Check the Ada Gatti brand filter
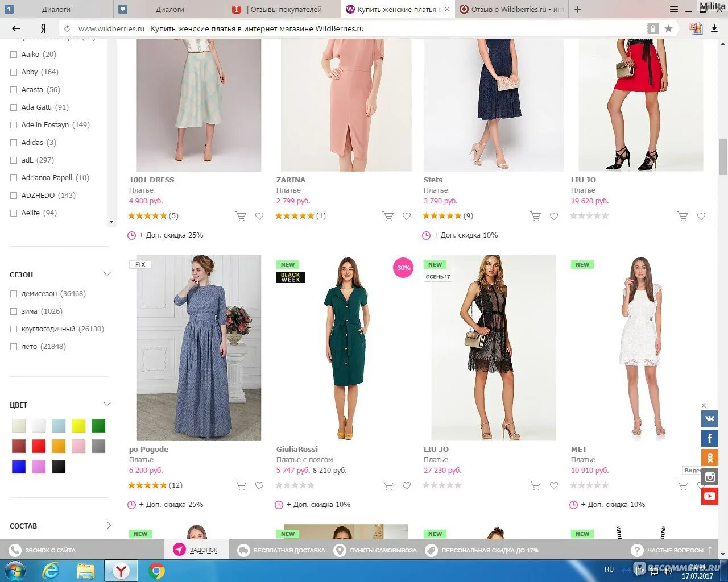The width and height of the screenshot is (728, 582). tap(14, 107)
